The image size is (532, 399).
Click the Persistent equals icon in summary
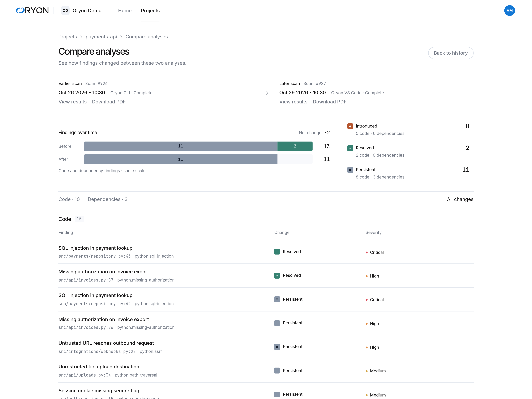click(x=350, y=170)
